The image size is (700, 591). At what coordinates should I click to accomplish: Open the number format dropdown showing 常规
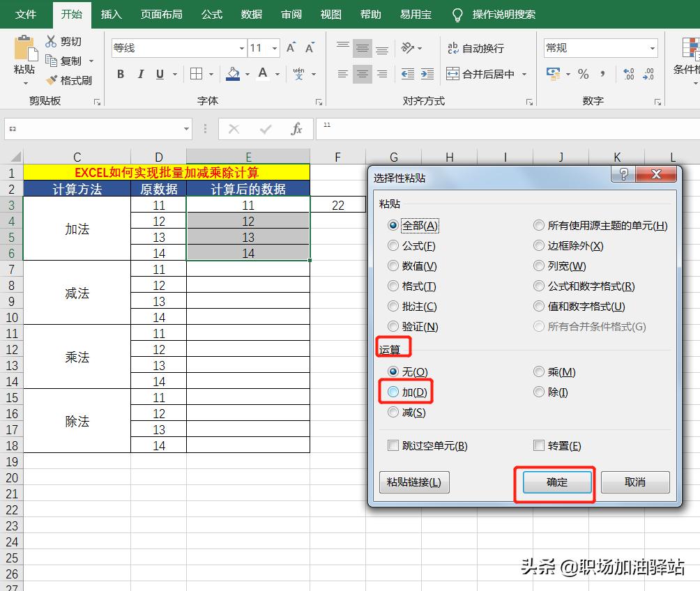(654, 47)
